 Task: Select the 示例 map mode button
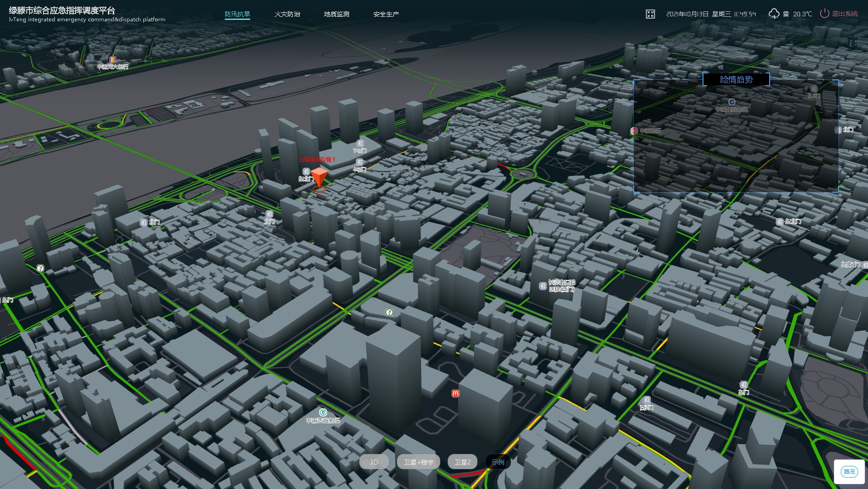tap(498, 462)
